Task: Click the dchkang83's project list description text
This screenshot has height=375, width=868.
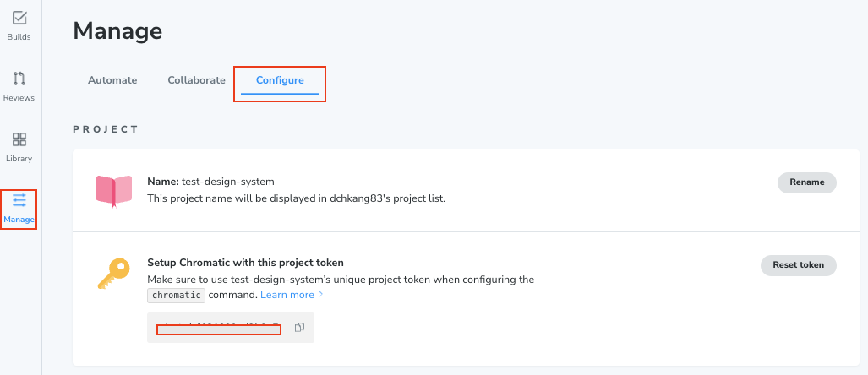Action: click(x=296, y=198)
